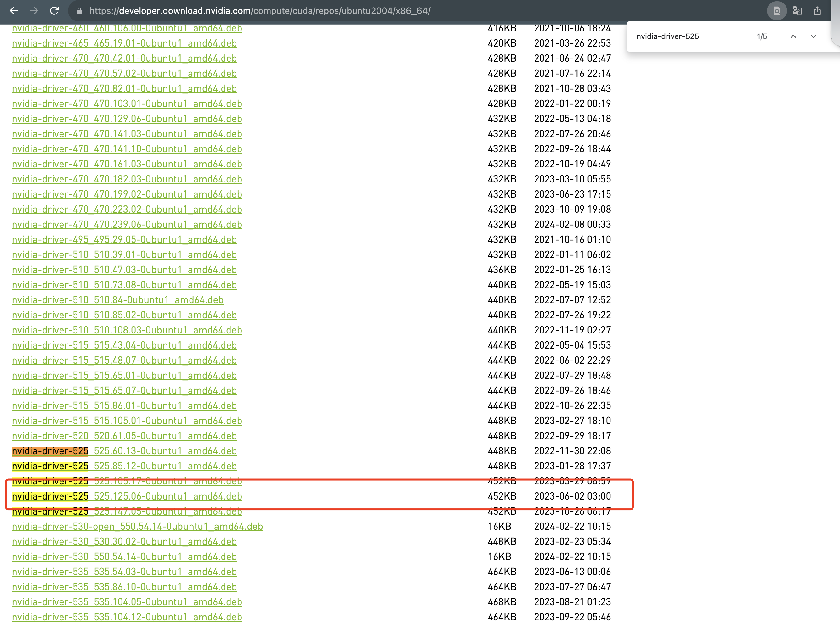Click the padlock site info icon
The height and width of the screenshot is (626, 840).
[79, 11]
